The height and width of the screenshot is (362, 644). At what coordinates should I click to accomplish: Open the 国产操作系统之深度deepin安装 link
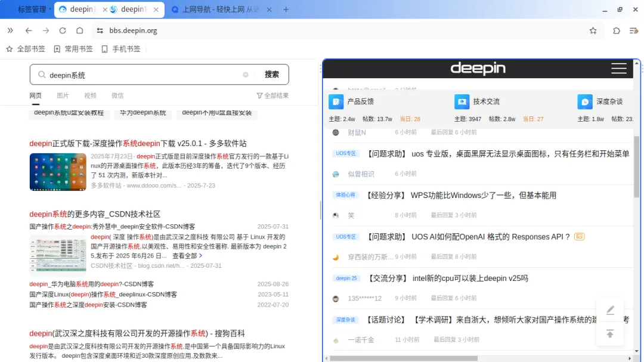(x=88, y=305)
